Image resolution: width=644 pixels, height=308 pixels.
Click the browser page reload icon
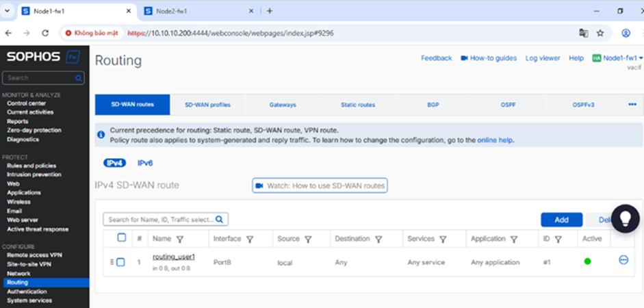45,33
